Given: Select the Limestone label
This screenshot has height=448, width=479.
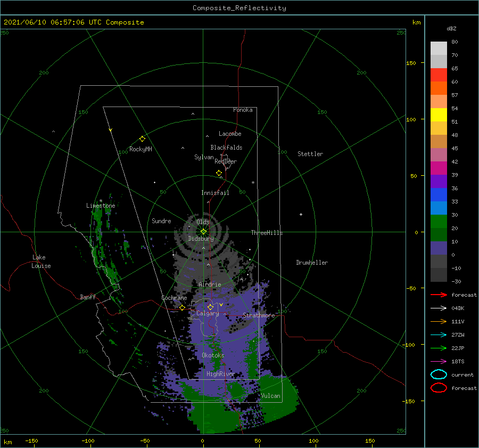Looking at the screenshot, I should [x=101, y=206].
